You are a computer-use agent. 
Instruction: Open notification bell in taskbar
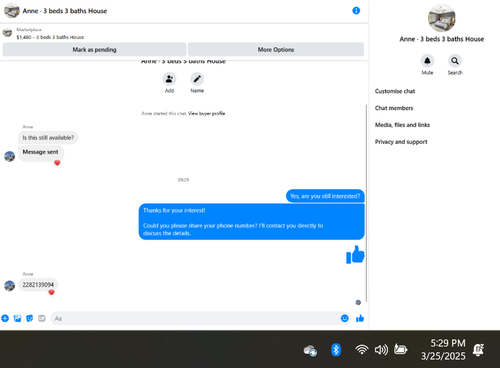pyautogui.click(x=478, y=350)
